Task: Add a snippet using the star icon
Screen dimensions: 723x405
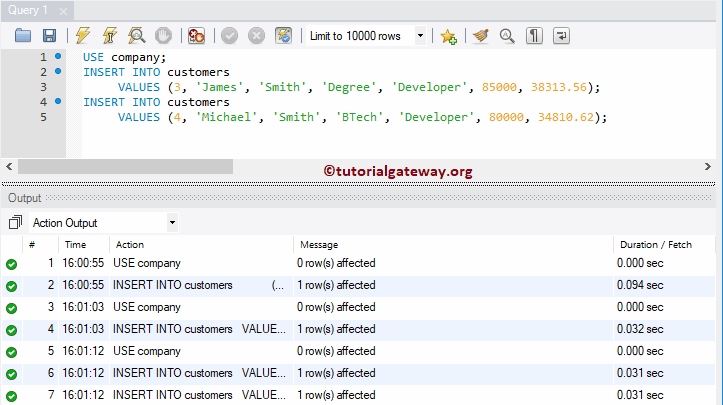Action: click(x=448, y=36)
